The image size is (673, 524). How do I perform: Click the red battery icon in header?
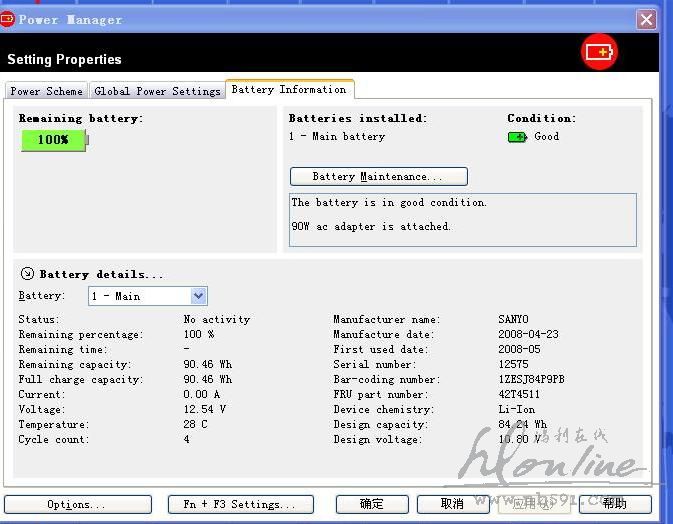pos(600,53)
